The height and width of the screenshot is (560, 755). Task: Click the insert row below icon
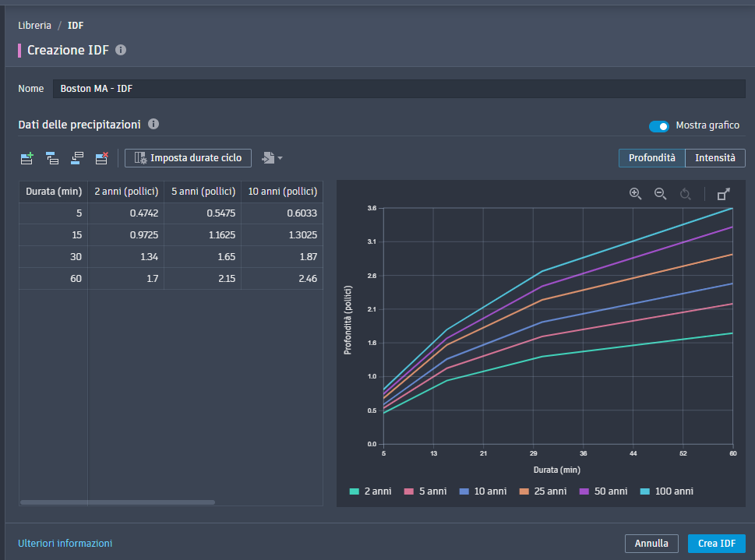click(77, 158)
